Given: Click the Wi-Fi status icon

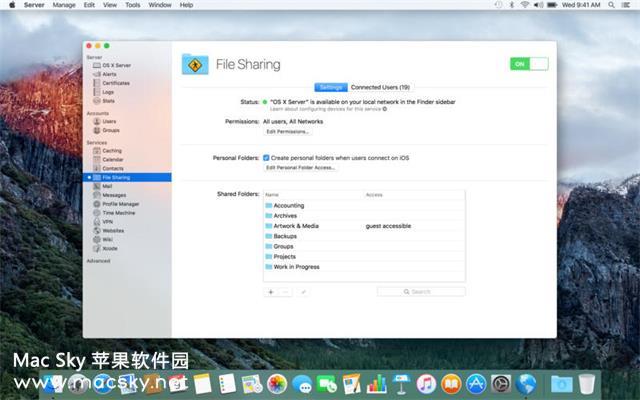Looking at the screenshot, I should 525,5.
